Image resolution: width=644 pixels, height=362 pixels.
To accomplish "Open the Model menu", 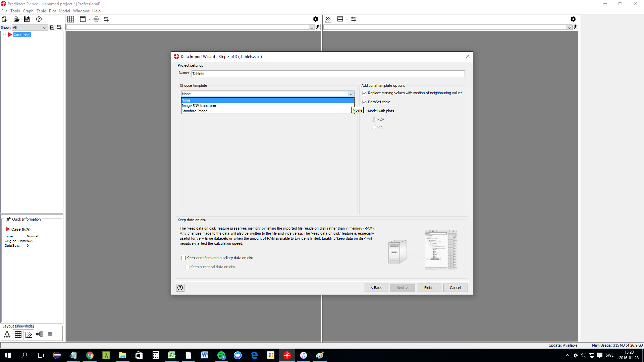I will click(x=64, y=11).
